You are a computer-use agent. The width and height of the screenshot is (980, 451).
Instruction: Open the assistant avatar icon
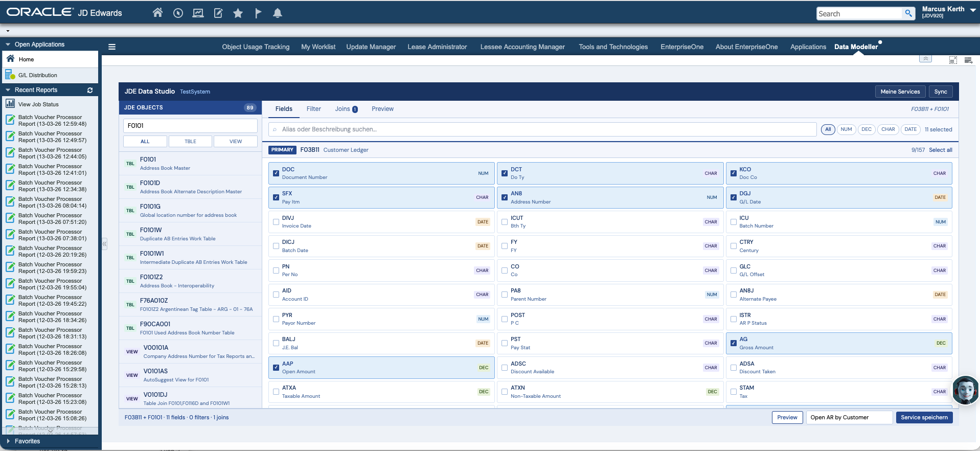tap(965, 391)
